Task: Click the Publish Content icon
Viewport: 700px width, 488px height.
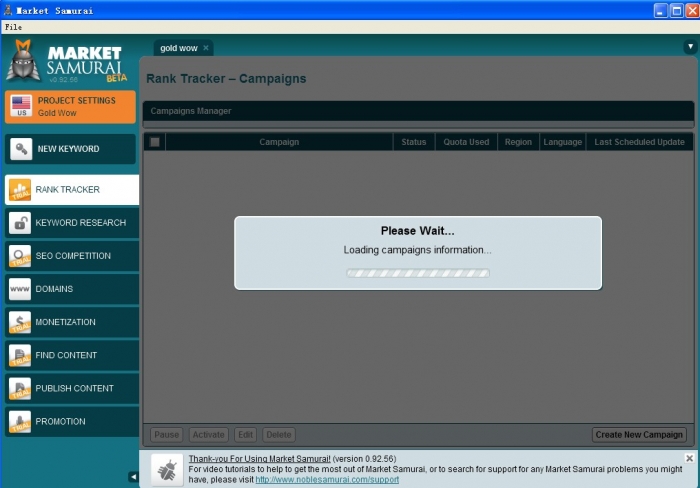Action: coord(20,388)
